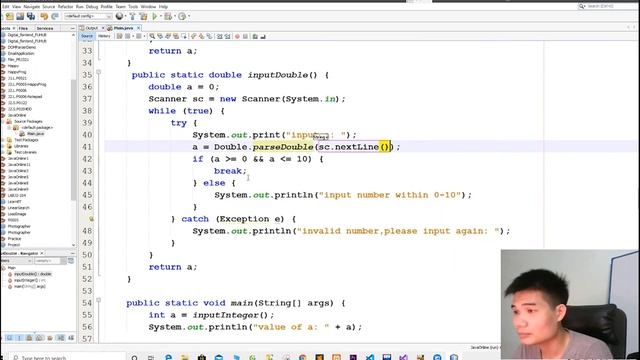Close the Main.java editor tab
640x360 pixels.
coord(138,28)
